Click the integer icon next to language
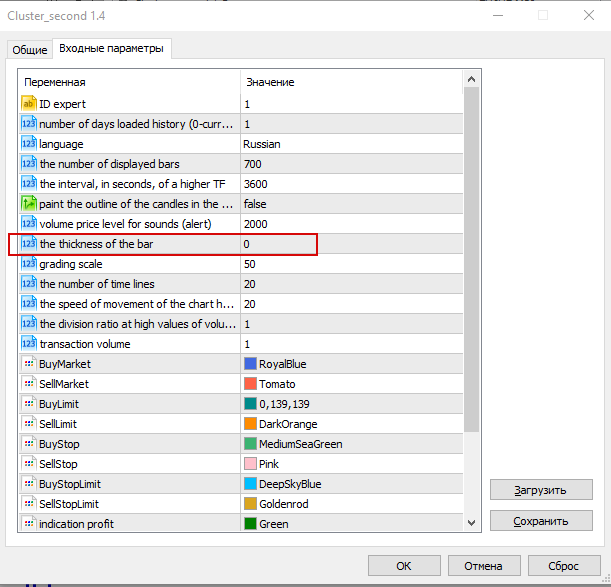Screen dimensions: 611x587 28,144
